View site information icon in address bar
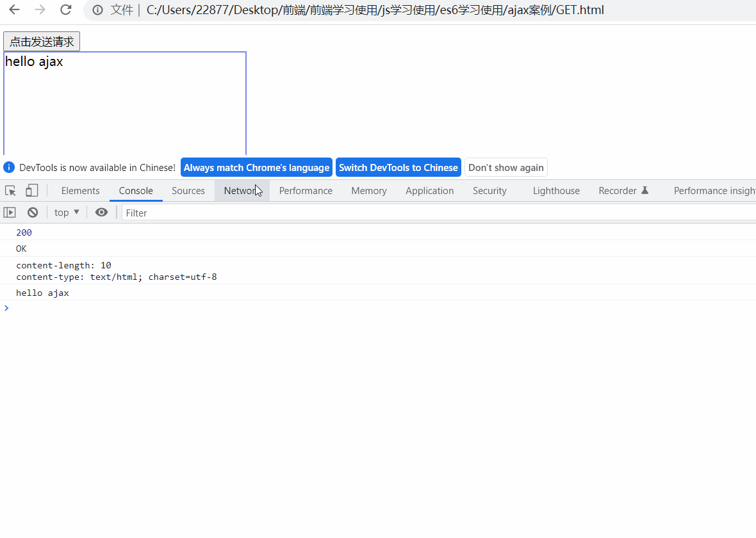 pos(97,10)
